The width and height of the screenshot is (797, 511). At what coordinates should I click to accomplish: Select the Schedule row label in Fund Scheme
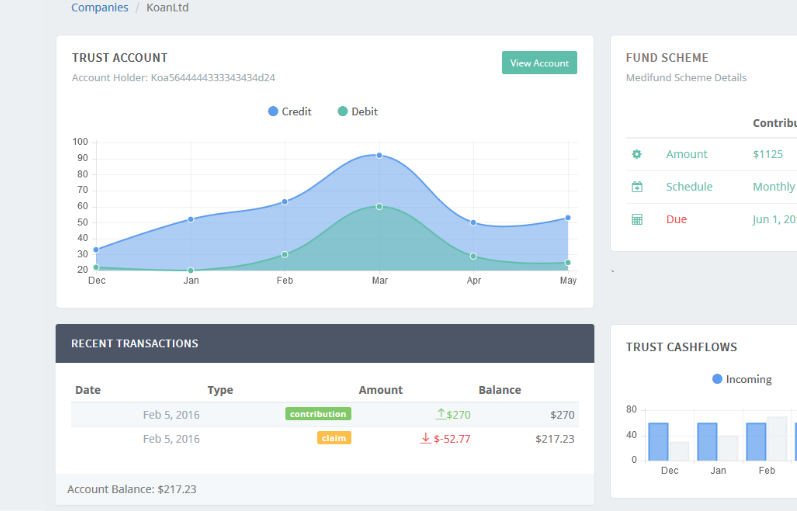pyautogui.click(x=689, y=187)
